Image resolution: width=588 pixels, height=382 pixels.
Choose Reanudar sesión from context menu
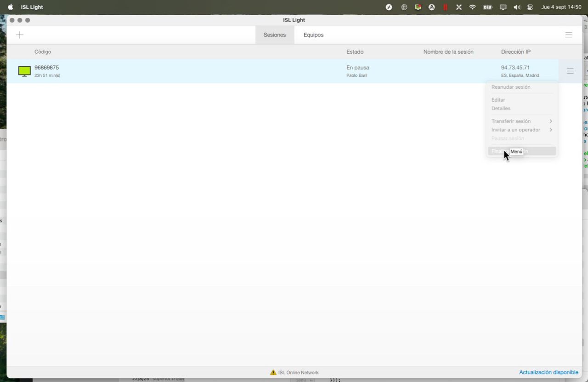[x=511, y=87]
